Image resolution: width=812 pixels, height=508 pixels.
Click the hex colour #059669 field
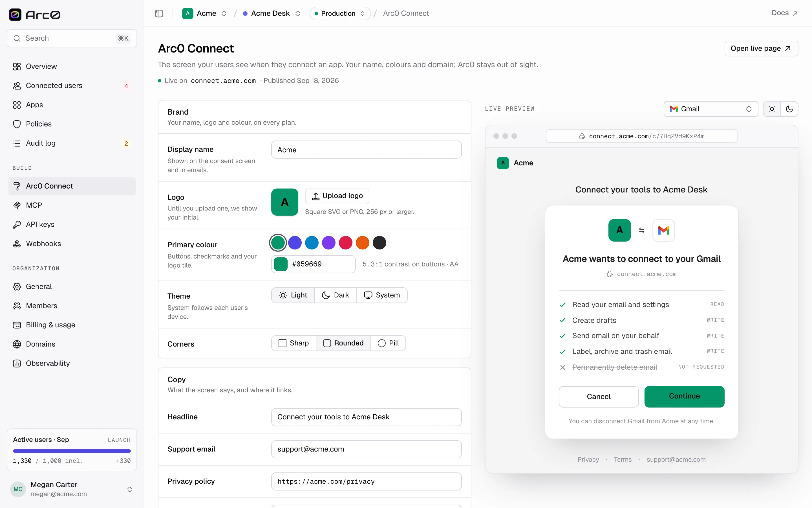point(313,264)
